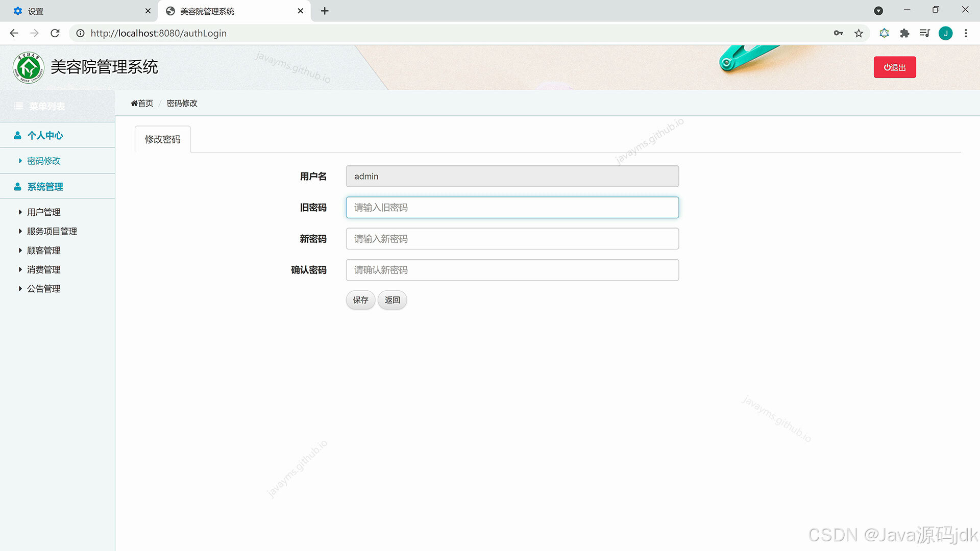The image size is (980, 551).
Task: Click the green system logo emblem
Action: point(29,67)
